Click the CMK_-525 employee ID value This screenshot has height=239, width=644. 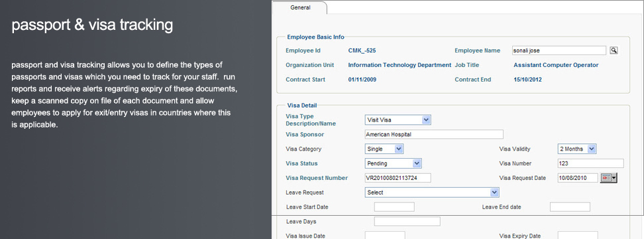point(362,50)
